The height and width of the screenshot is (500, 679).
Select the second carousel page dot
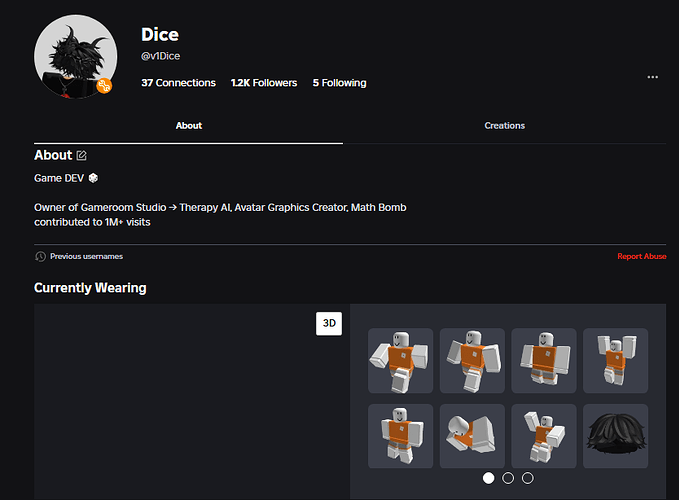(508, 478)
